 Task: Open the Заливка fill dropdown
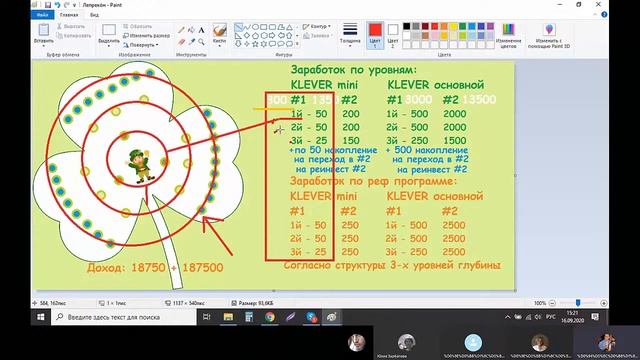click(x=317, y=36)
